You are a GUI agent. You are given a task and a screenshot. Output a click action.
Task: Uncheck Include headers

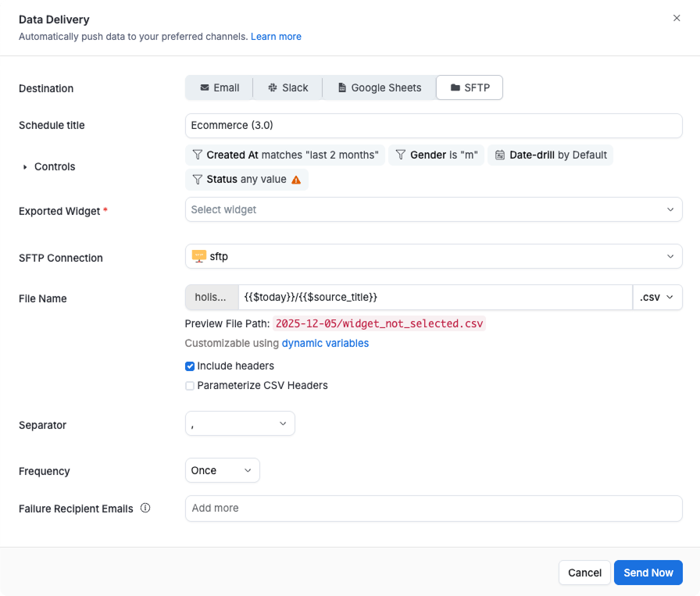[x=189, y=366]
